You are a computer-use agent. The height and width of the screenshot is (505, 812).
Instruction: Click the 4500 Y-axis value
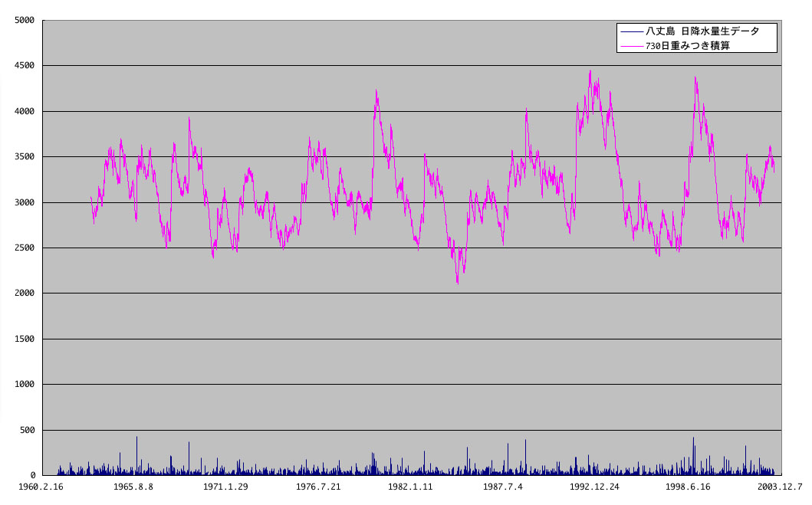25,66
